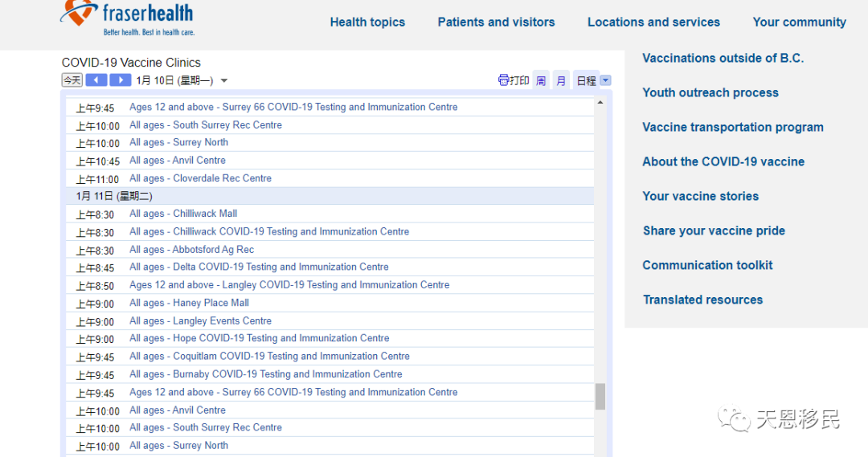Screen dimensions: 868x457
Task: Open Health topics menu
Action: coord(367,22)
